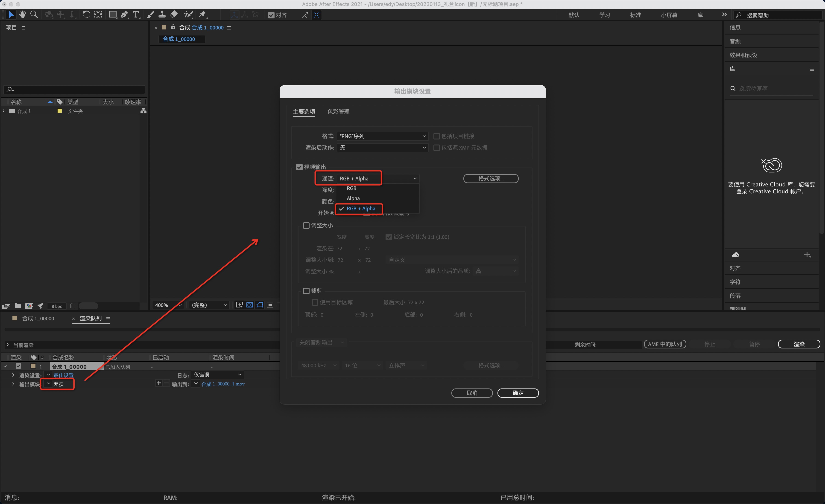
Task: Click the 格式选项 button
Action: (491, 178)
